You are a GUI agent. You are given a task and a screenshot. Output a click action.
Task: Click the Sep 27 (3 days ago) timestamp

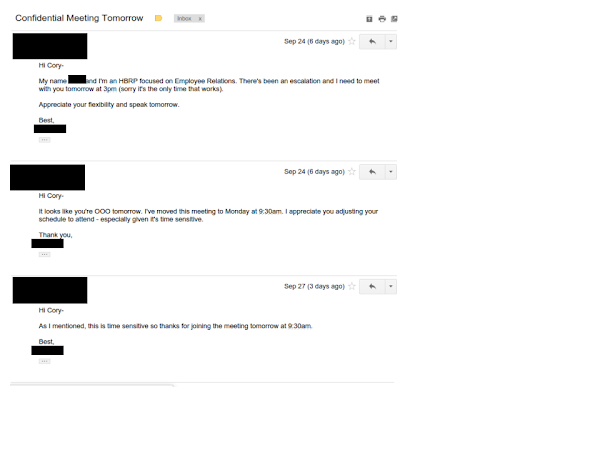pyautogui.click(x=314, y=286)
